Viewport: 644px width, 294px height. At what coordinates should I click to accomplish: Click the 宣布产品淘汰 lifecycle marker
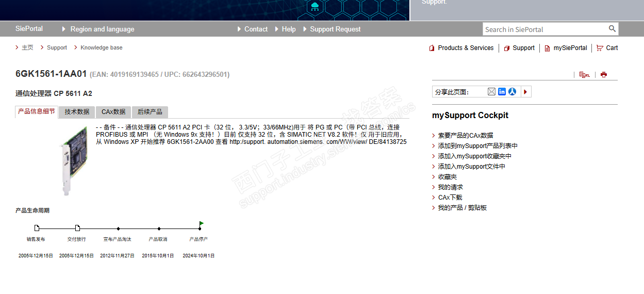(x=118, y=228)
